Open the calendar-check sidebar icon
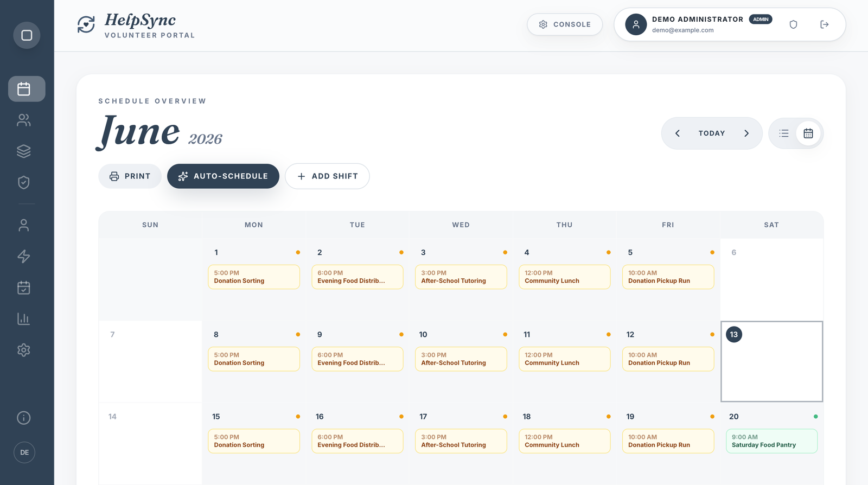The width and height of the screenshot is (868, 485). coord(24,288)
